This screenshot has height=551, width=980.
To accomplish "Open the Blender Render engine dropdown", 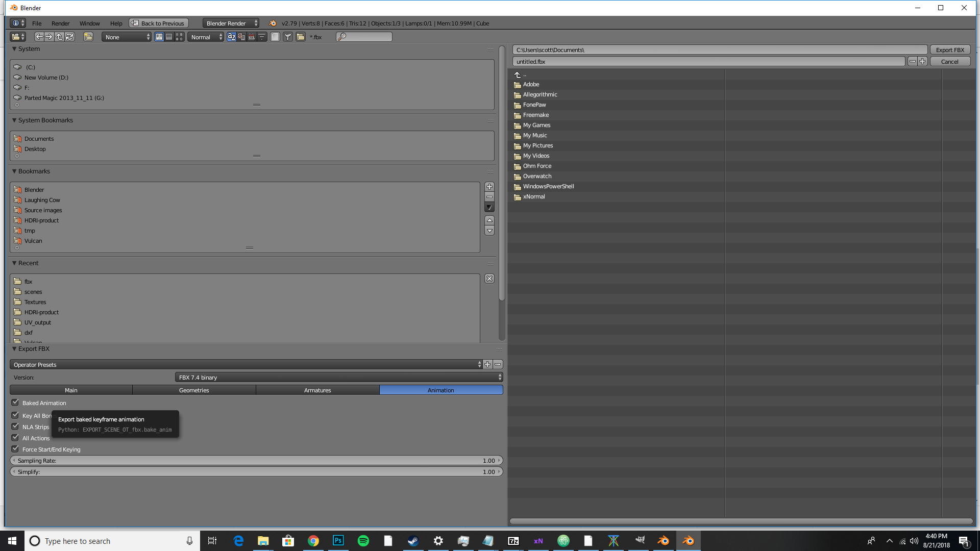I will (231, 23).
